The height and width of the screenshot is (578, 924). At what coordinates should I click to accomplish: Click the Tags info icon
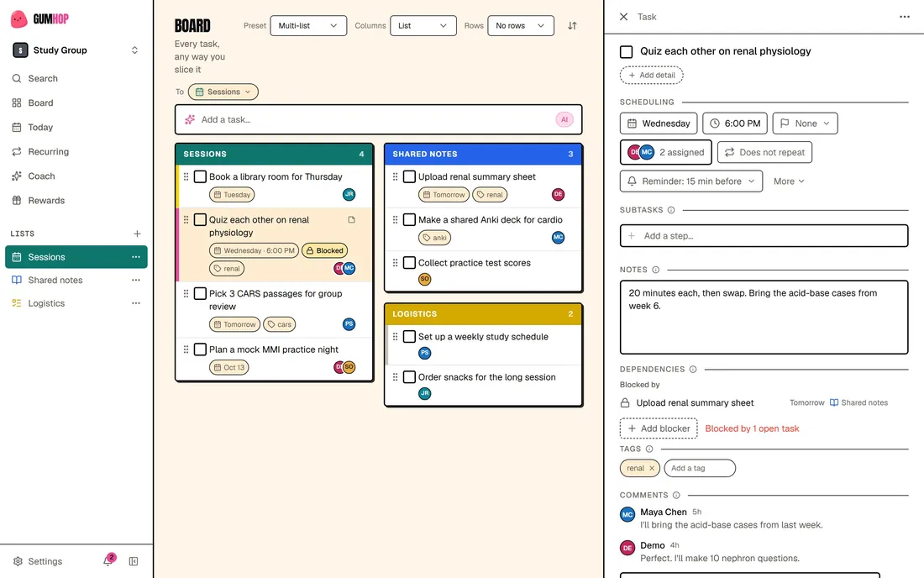click(649, 449)
